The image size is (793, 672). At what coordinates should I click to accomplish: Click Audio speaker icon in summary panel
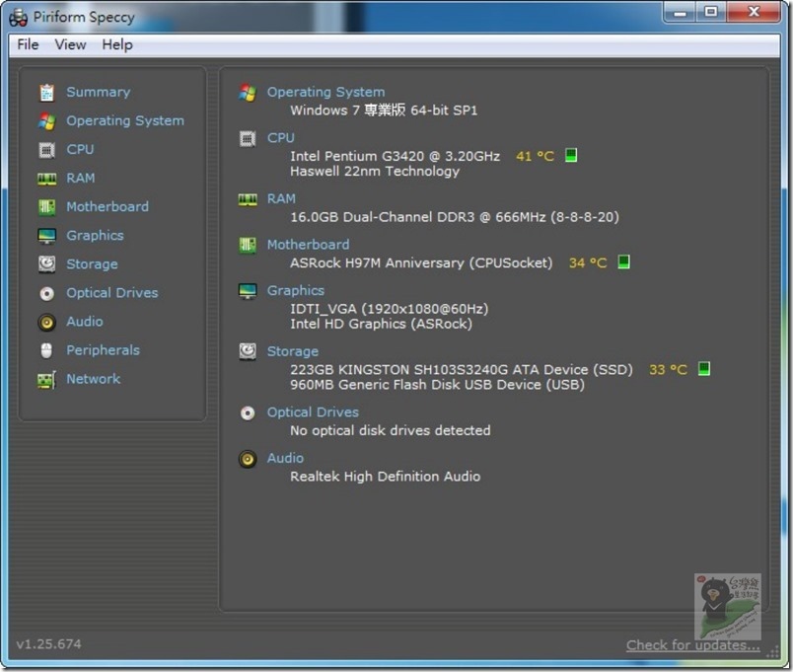[x=248, y=460]
